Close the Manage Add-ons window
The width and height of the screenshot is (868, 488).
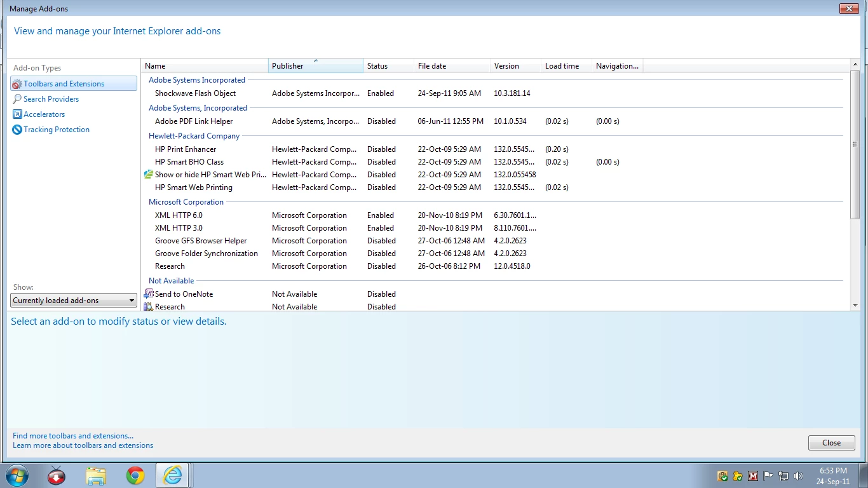tap(849, 8)
